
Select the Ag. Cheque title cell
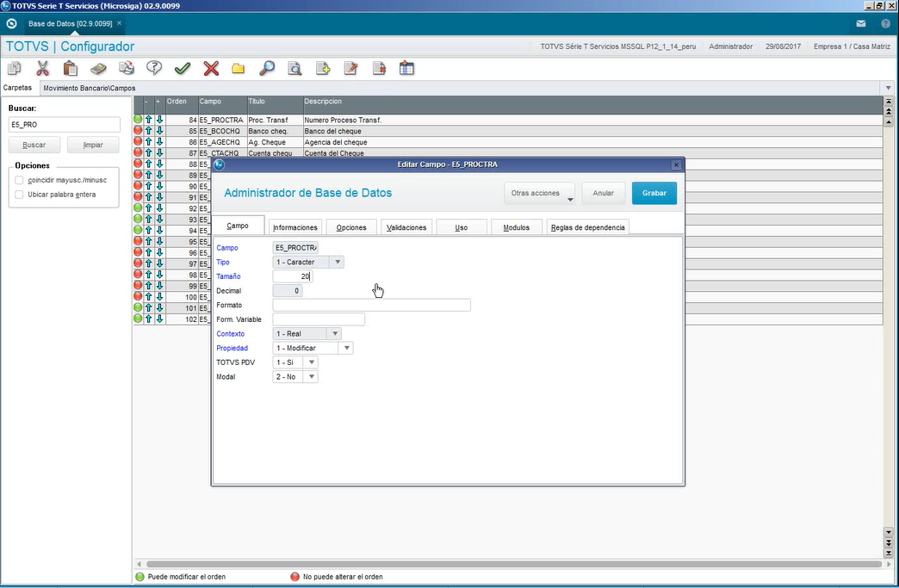click(276, 142)
